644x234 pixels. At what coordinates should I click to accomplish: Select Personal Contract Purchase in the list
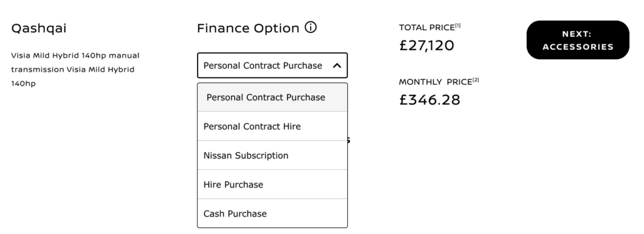pyautogui.click(x=272, y=97)
